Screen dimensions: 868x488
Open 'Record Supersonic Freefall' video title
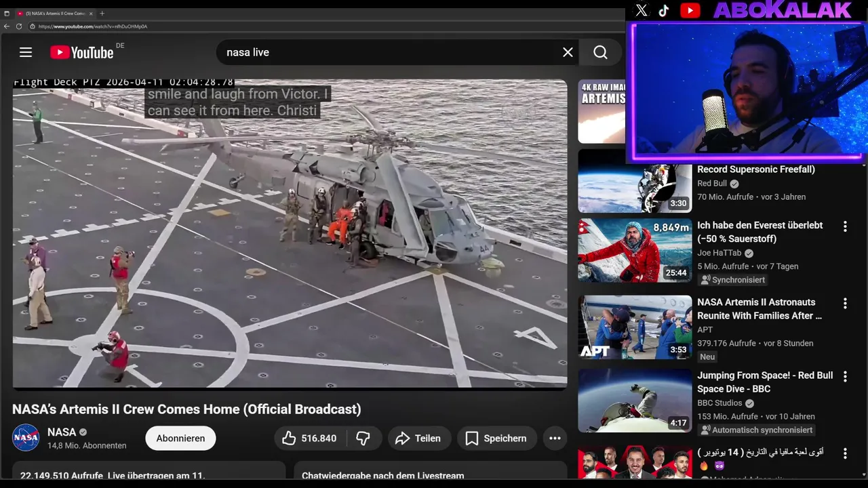[756, 169]
